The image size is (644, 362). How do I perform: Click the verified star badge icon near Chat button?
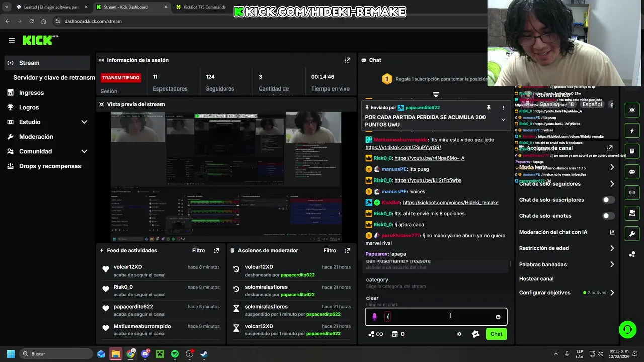pos(475,334)
